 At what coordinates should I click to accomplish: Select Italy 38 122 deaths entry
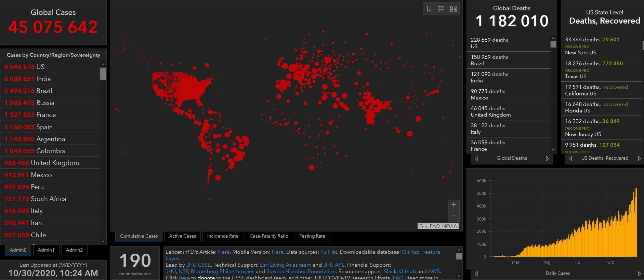[x=509, y=129]
